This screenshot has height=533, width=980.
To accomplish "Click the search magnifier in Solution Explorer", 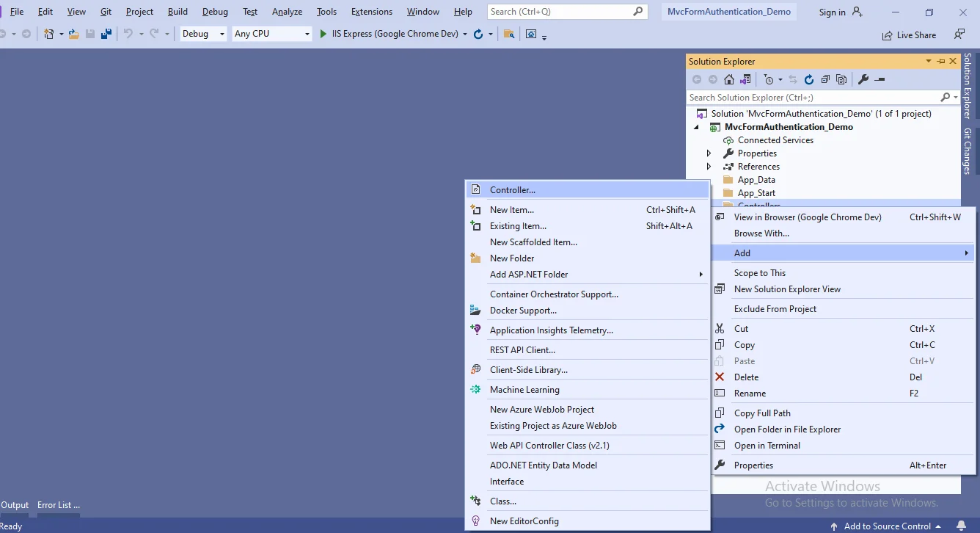I will [x=946, y=97].
